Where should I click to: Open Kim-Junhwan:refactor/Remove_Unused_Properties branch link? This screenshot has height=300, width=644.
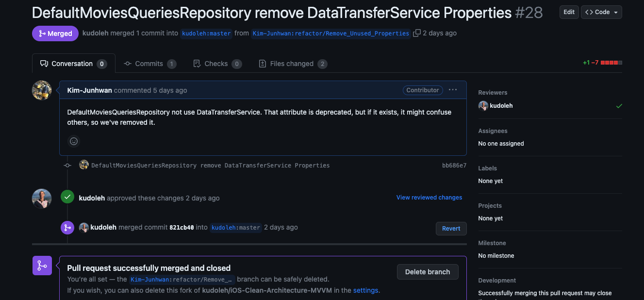click(331, 33)
